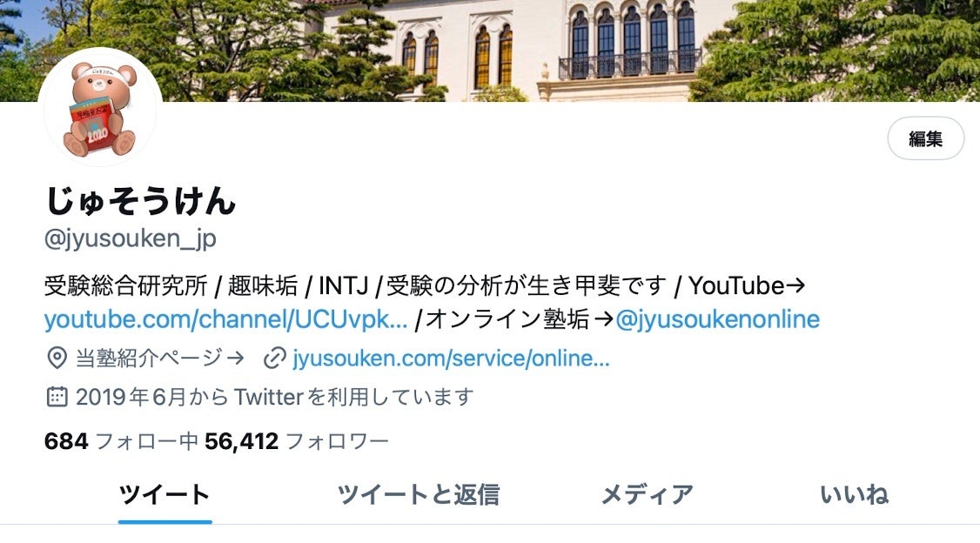The height and width of the screenshot is (543, 980).
Task: Open the @jyusoukenonline mention link
Action: click(x=717, y=319)
